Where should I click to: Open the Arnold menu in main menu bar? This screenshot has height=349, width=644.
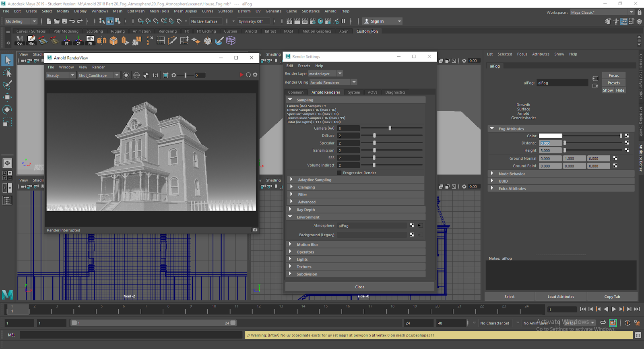coord(330,11)
